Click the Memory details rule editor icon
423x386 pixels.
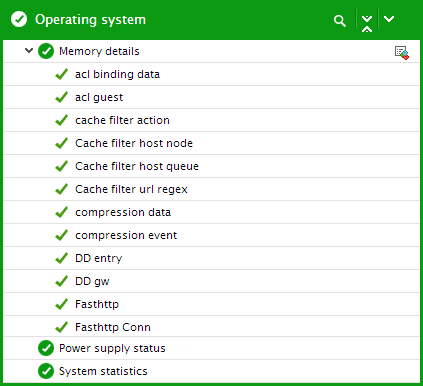[x=402, y=53]
